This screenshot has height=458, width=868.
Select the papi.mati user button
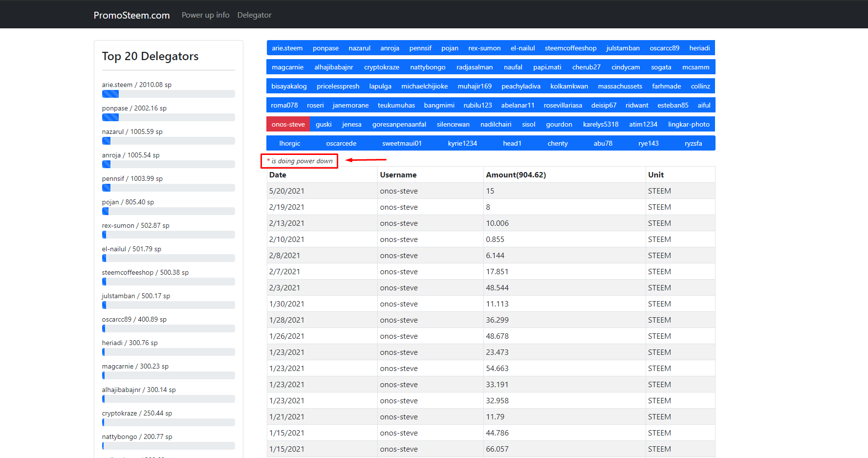(x=547, y=67)
